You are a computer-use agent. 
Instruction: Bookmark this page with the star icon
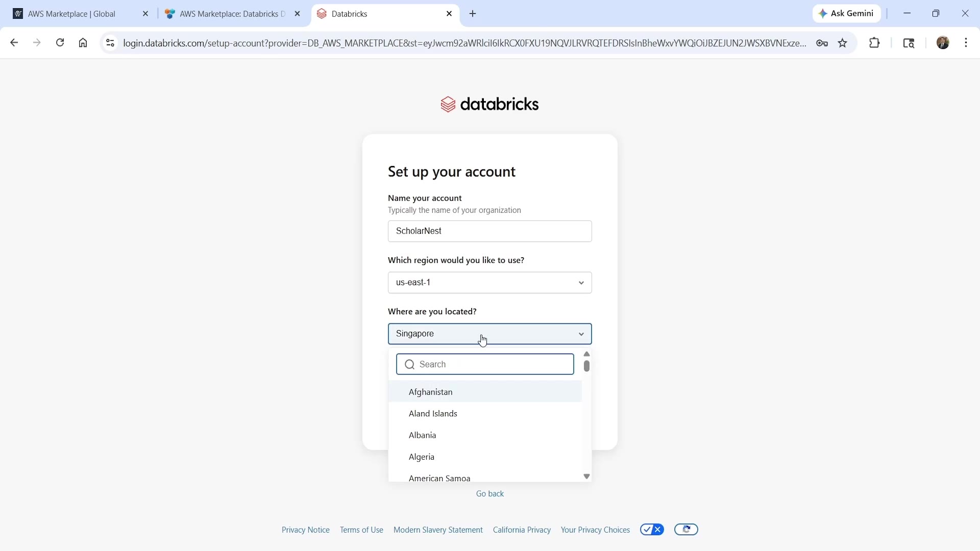pos(843,43)
